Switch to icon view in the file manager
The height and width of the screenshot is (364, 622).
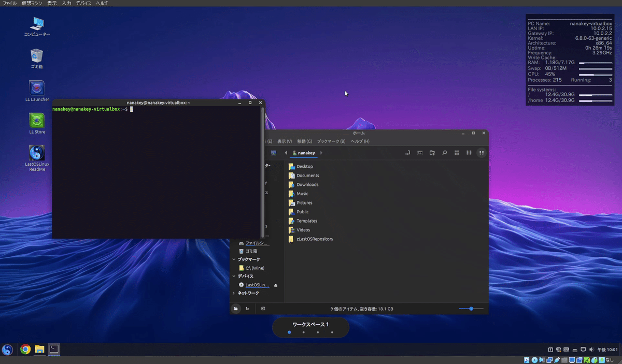(457, 153)
